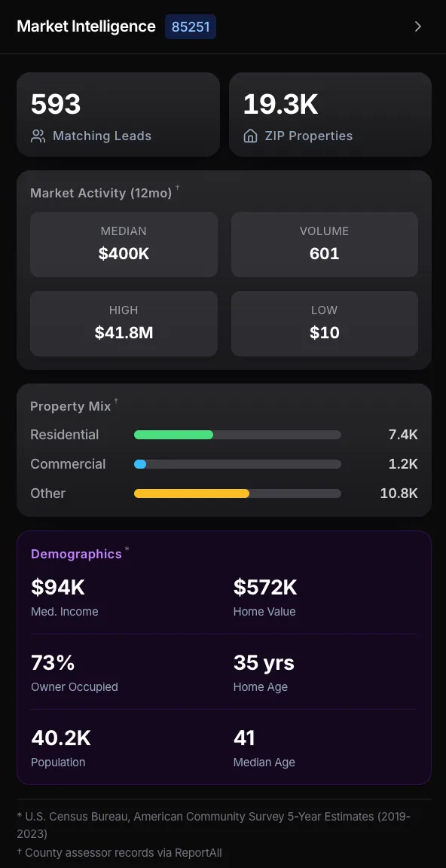Click the Volume 601 stat tile
Image resolution: width=446 pixels, height=868 pixels.
tap(324, 244)
